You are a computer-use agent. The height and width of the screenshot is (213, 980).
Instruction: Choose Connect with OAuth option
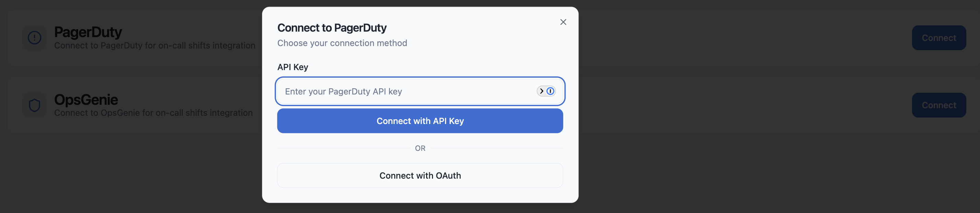click(420, 175)
